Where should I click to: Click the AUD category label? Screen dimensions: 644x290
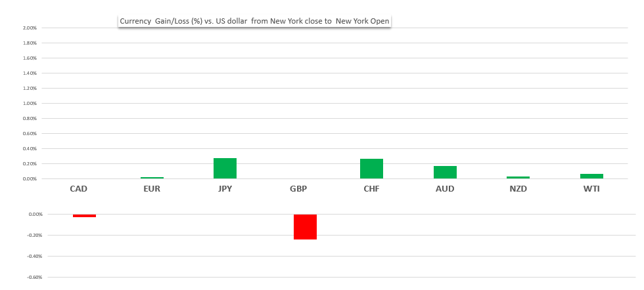point(445,189)
